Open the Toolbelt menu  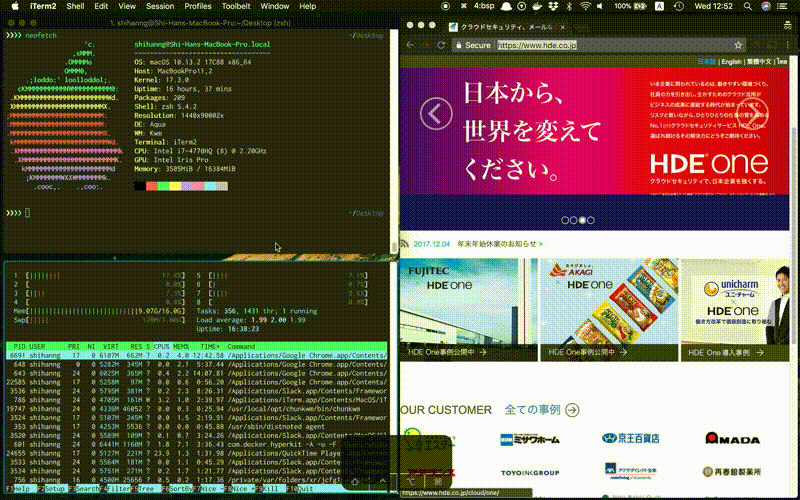(236, 6)
